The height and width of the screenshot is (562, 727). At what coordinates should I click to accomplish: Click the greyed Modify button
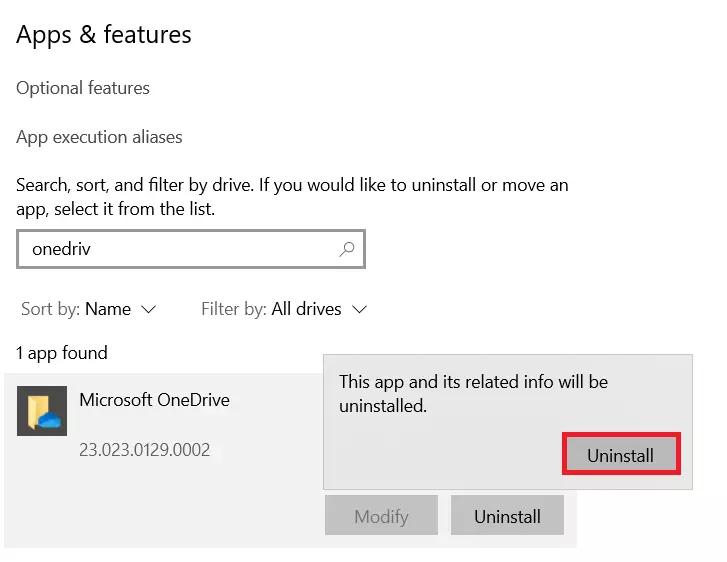381,516
